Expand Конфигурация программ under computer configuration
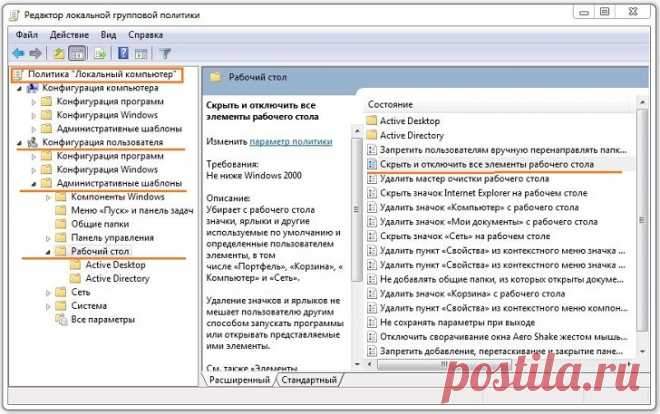Image resolution: width=660 pixels, height=414 pixels. (34, 102)
